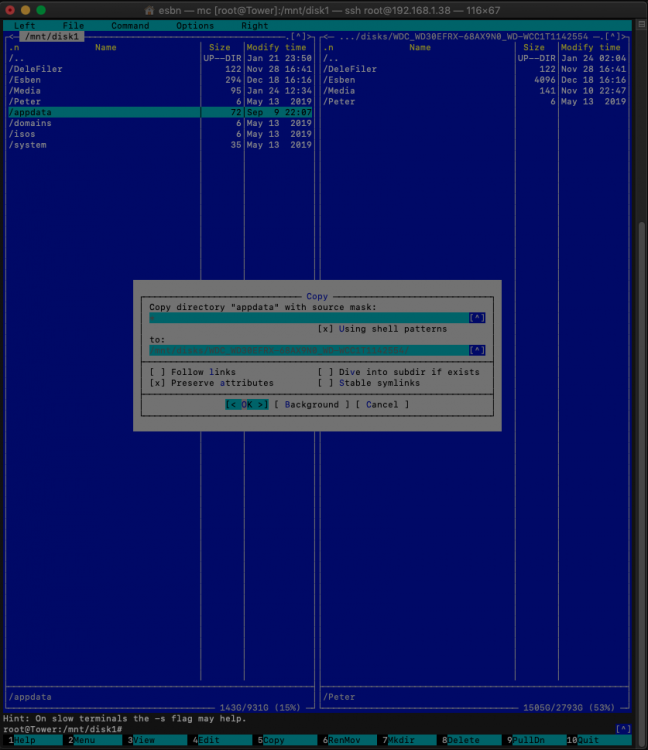The image size is (648, 750).
Task: Click the 1 Help function key
Action: (34, 740)
